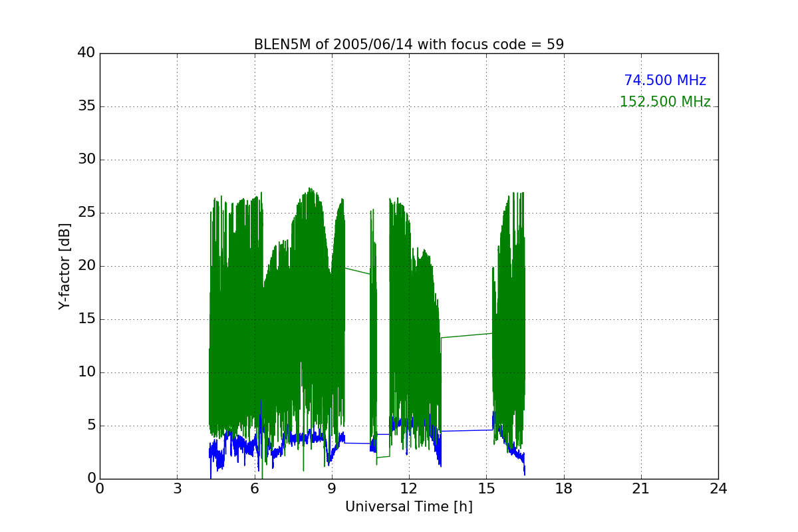The image size is (798, 532).
Task: Click the x-axis tick label '9'
Action: (x=332, y=489)
